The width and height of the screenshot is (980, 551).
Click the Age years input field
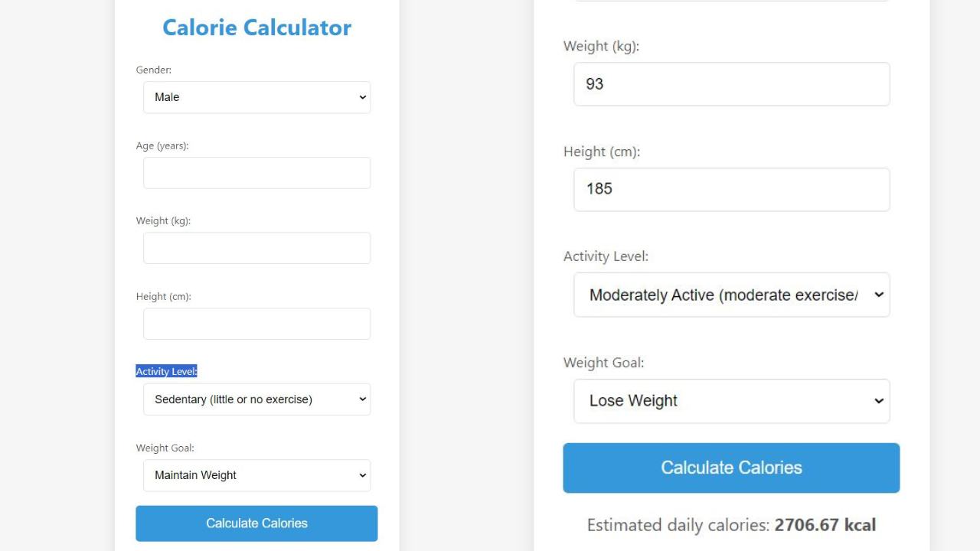[x=256, y=172]
